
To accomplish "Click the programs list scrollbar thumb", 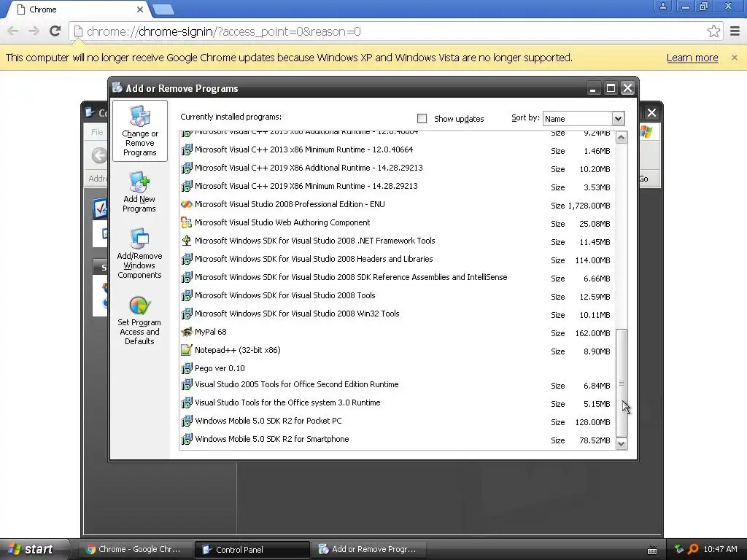I will [622, 383].
